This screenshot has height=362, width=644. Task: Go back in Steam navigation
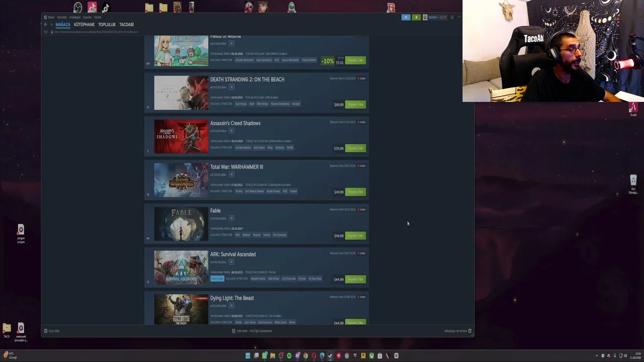point(45,25)
